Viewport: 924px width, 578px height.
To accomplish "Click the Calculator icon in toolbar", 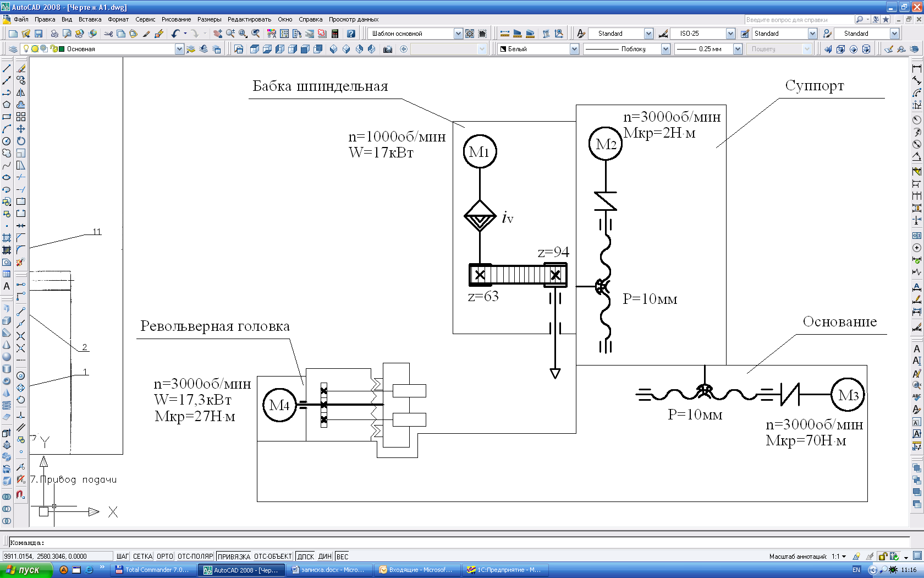I will click(334, 34).
